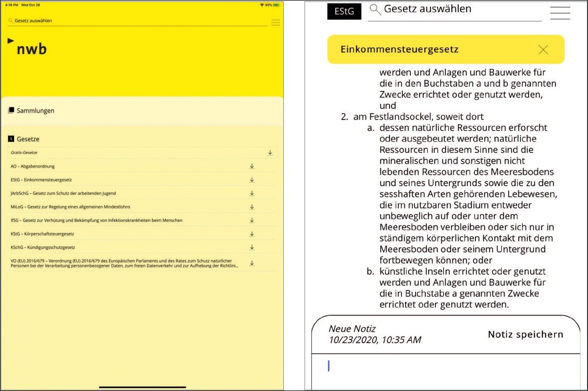The height and width of the screenshot is (391, 588).
Task: Download the EStG – Einkommensteuergesetz law
Action: (252, 180)
